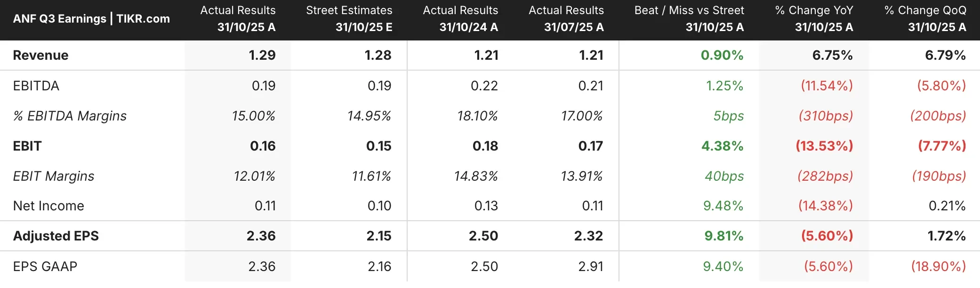Select the Actual Results 31/10/25 A column header
Image resolution: width=980 pixels, height=288 pixels.
pos(238,19)
